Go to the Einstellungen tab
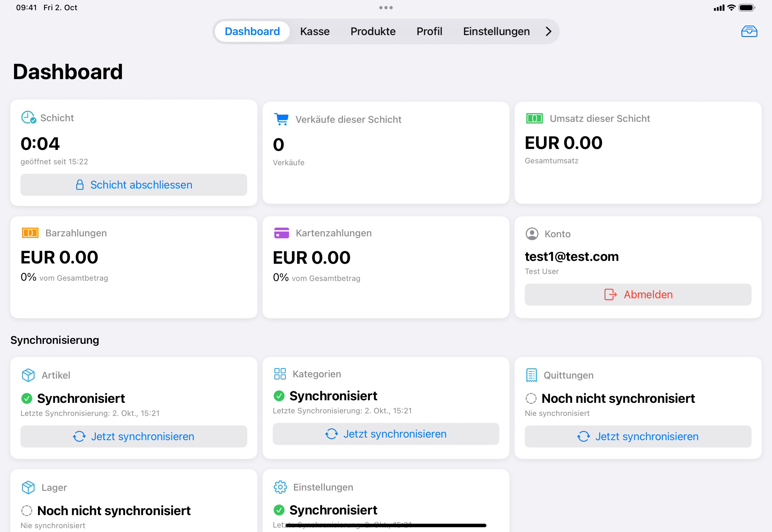 pyautogui.click(x=496, y=31)
